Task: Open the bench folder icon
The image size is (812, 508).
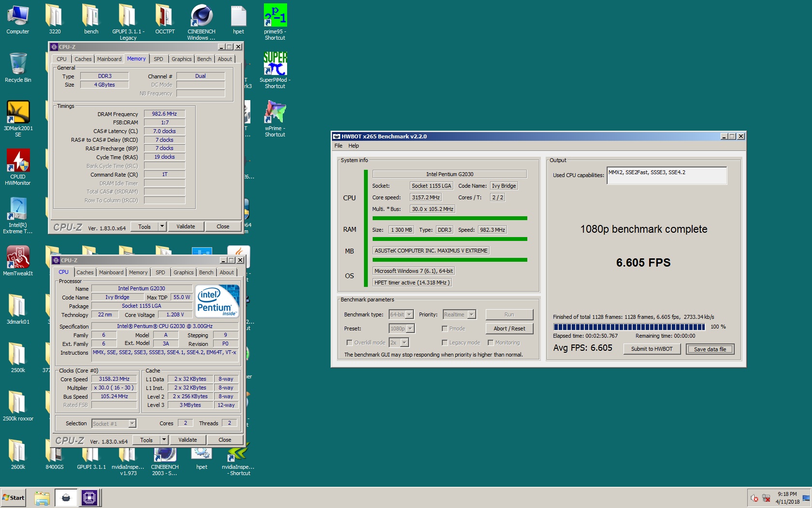Action: pos(91,19)
